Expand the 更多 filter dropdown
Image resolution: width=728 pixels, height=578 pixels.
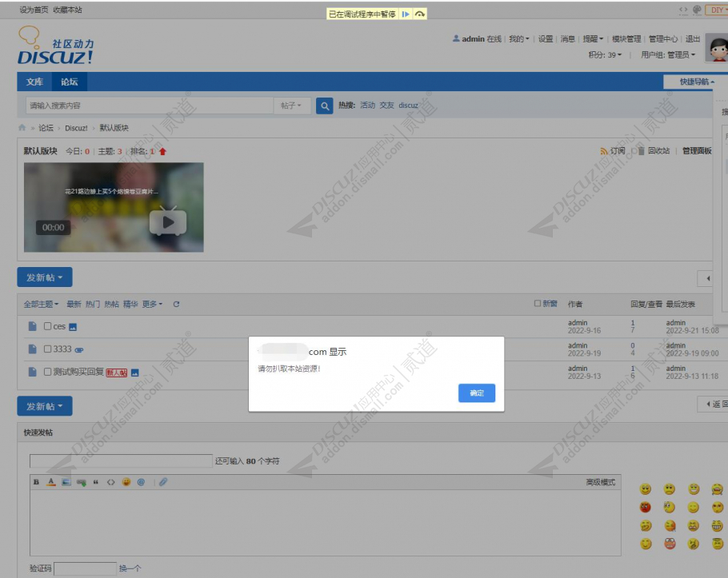point(152,305)
